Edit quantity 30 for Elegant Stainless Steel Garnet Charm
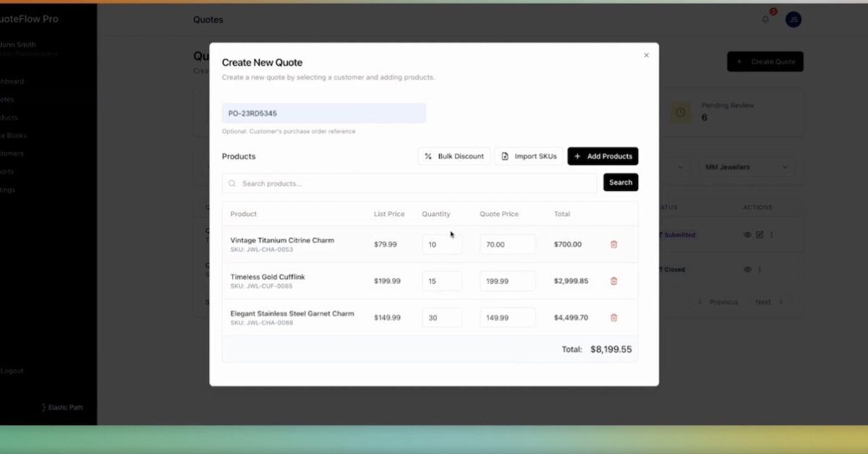Screen dimensions: 868x454 tap(442, 317)
